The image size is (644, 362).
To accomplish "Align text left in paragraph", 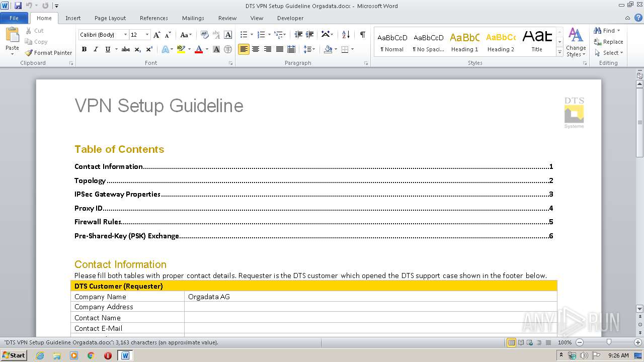I will click(x=244, y=49).
